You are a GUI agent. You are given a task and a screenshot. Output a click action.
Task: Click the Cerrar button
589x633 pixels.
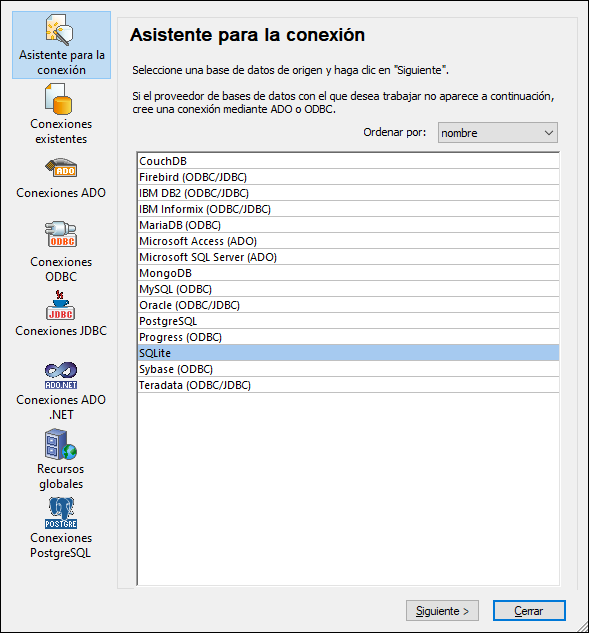(529, 611)
